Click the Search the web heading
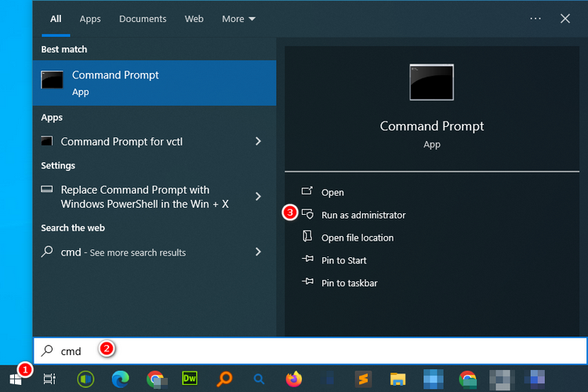588x392 pixels. click(73, 228)
